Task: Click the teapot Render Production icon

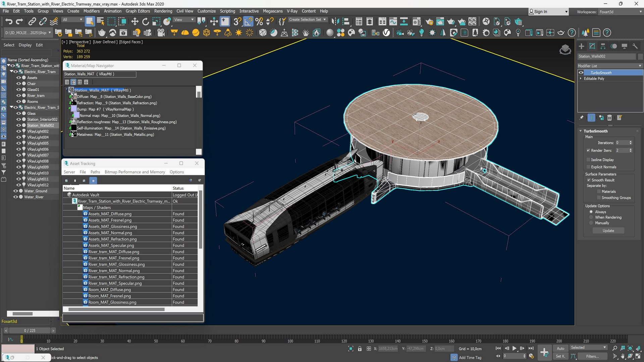Action: [451, 22]
